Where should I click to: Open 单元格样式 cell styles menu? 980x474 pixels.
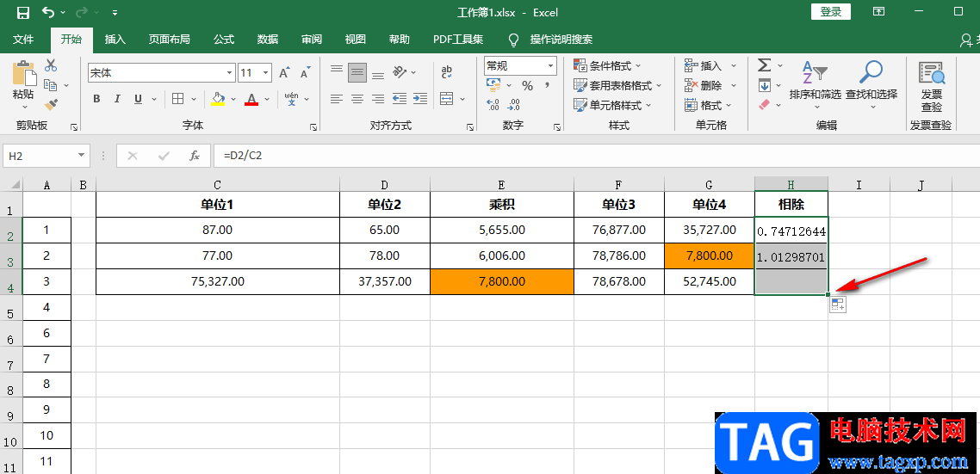coord(612,106)
